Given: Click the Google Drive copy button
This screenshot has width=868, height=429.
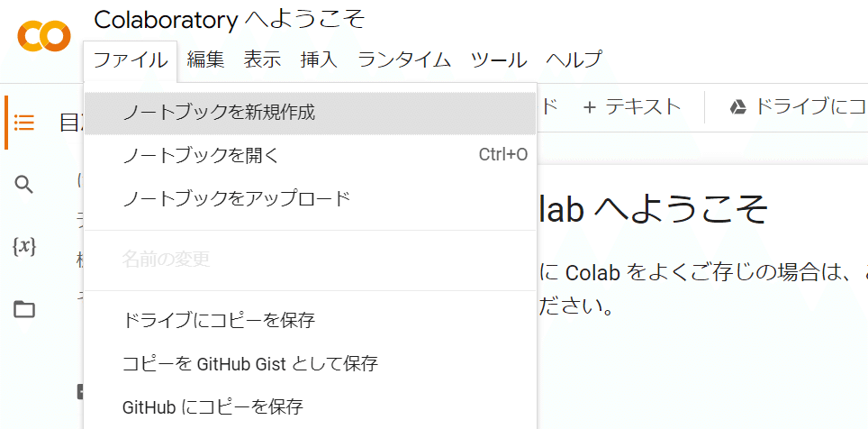Looking at the screenshot, I should [x=797, y=107].
